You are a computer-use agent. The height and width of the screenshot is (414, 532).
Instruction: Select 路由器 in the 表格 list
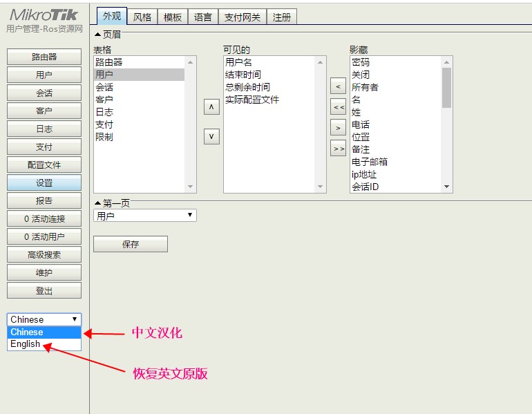[x=140, y=62]
